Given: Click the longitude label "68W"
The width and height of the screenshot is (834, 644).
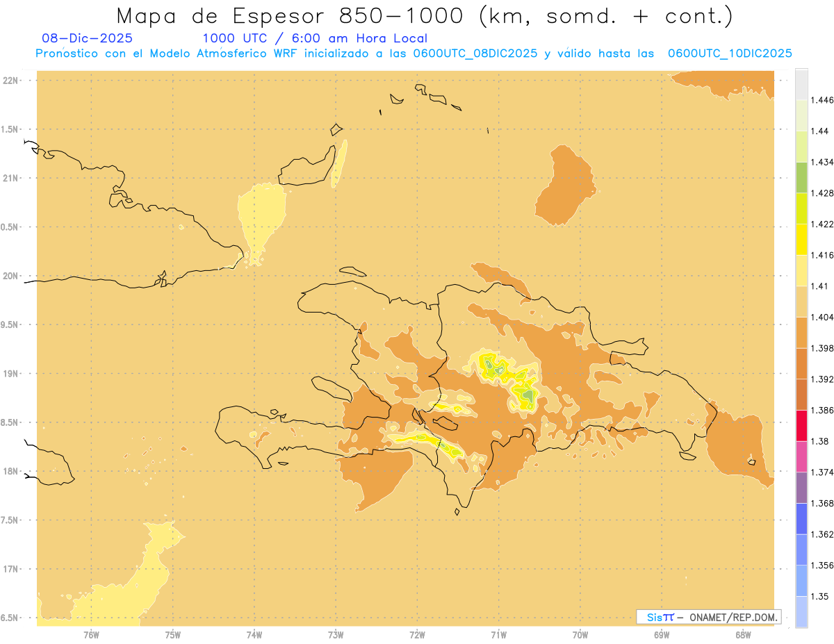Looking at the screenshot, I should point(743,634).
